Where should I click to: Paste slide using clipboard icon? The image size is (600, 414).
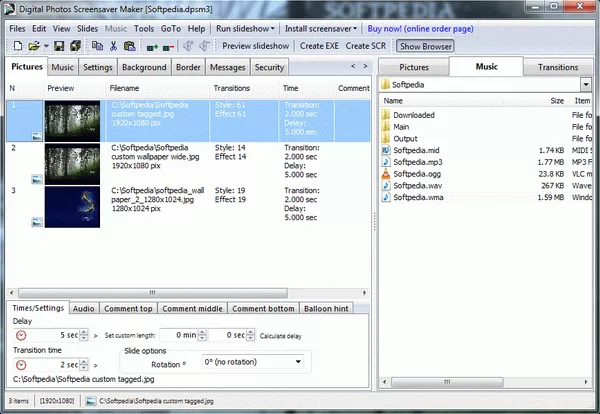(x=130, y=46)
